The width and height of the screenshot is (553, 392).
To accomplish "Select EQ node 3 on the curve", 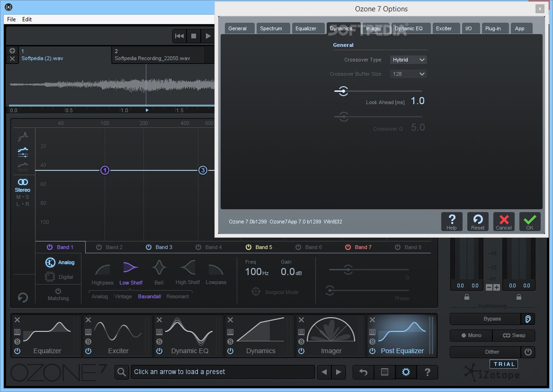I will (x=203, y=170).
